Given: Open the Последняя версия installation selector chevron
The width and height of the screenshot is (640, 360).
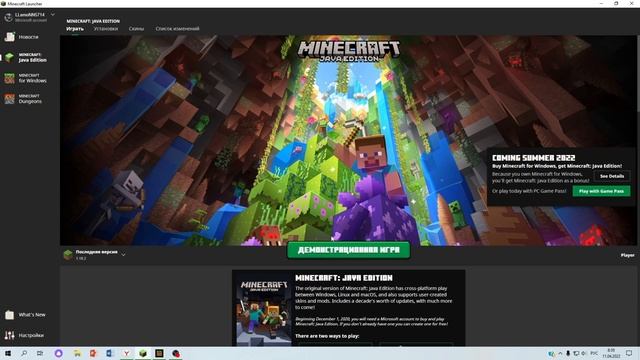Looking at the screenshot, I should point(123,255).
